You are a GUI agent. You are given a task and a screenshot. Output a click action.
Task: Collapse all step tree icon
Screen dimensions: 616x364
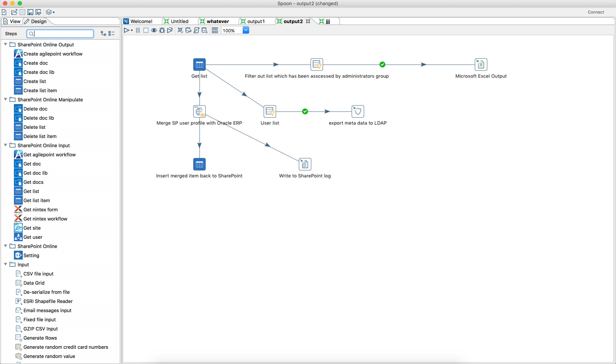click(x=112, y=34)
